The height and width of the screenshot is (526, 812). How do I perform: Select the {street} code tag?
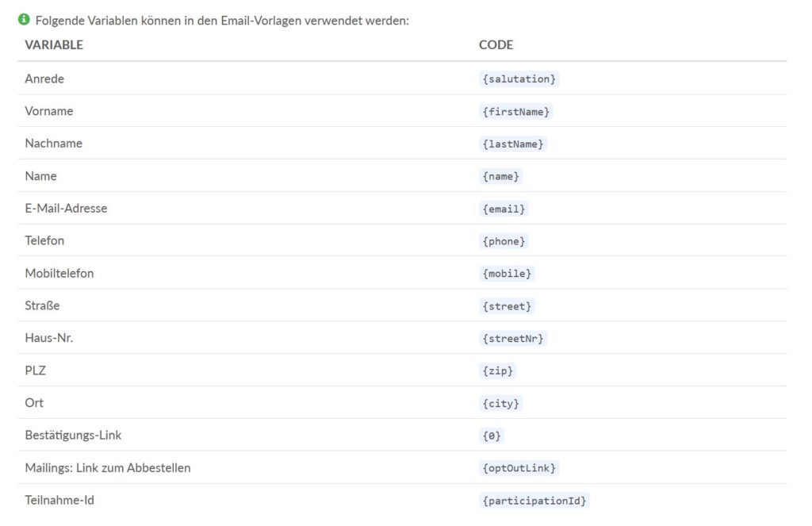[x=507, y=306]
